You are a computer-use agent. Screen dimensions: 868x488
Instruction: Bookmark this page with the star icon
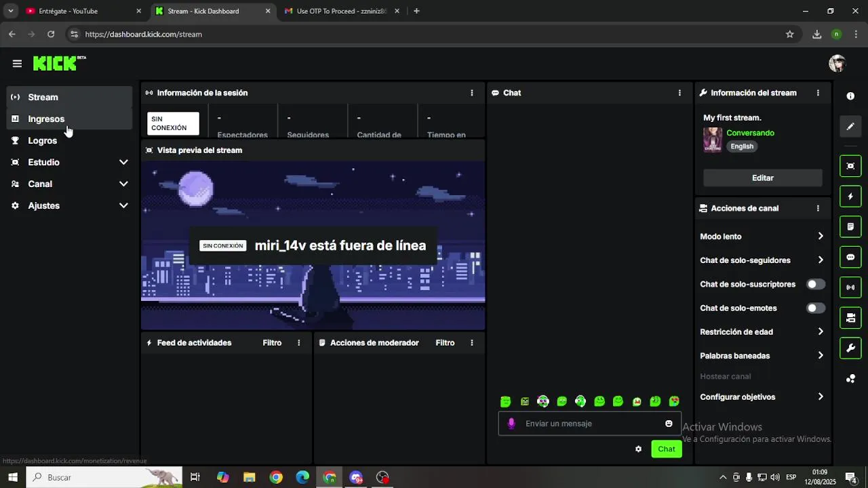789,34
